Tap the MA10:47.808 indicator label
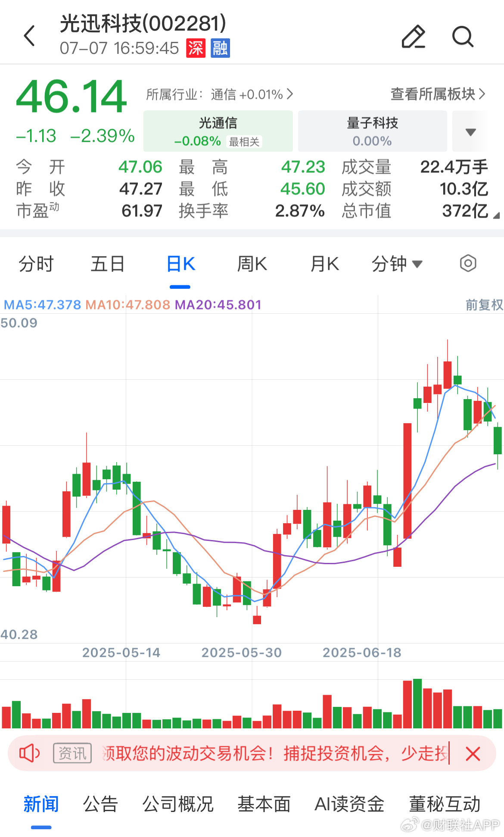The width and height of the screenshot is (504, 837). pos(128,305)
